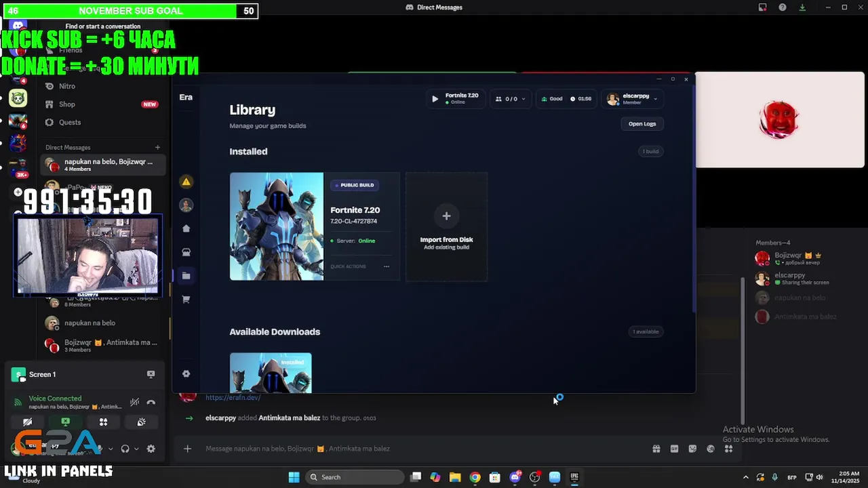The height and width of the screenshot is (488, 868).
Task: Expand microphone input options arrow
Action: coord(111,449)
